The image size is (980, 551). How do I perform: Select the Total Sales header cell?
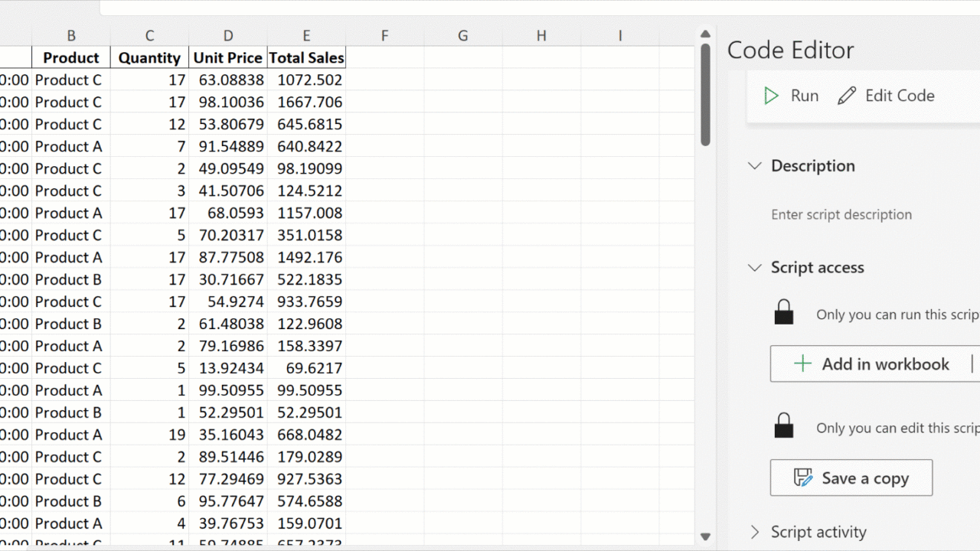[306, 58]
